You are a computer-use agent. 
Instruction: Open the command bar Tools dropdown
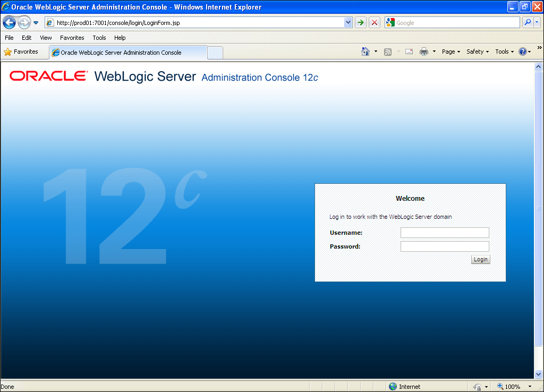coord(504,52)
